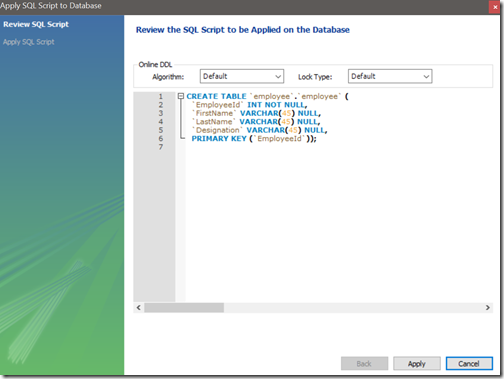Click the Lock Type: label
The image size is (504, 379).
click(315, 77)
